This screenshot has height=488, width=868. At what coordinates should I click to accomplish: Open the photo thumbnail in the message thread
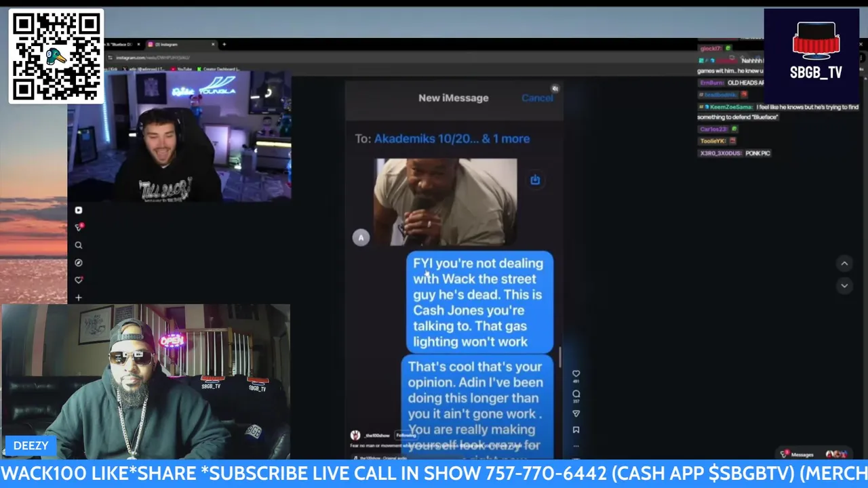pos(446,201)
